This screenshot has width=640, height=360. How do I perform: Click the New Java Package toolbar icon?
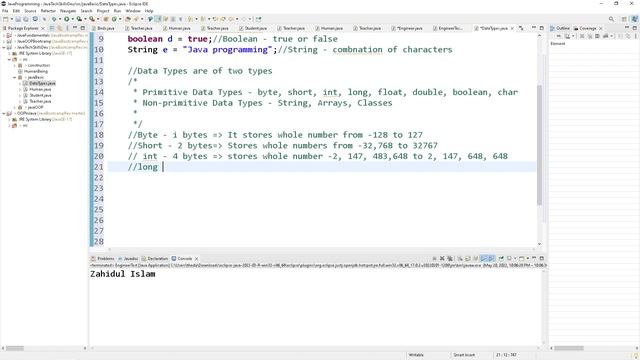(106, 19)
